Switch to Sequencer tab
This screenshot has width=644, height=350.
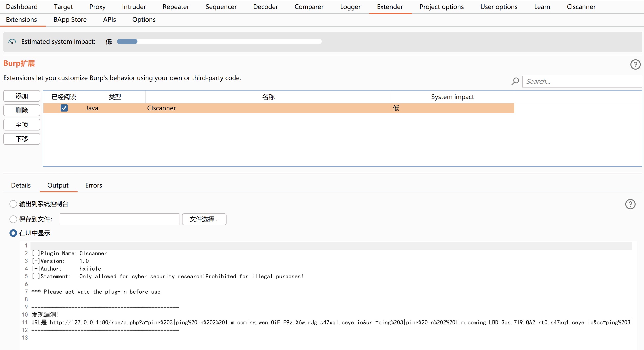(x=221, y=7)
